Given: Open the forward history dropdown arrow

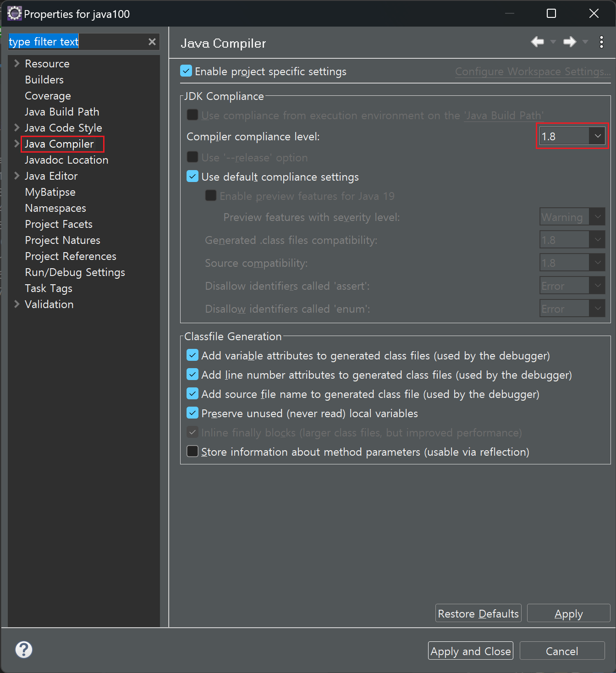Looking at the screenshot, I should click(585, 42).
